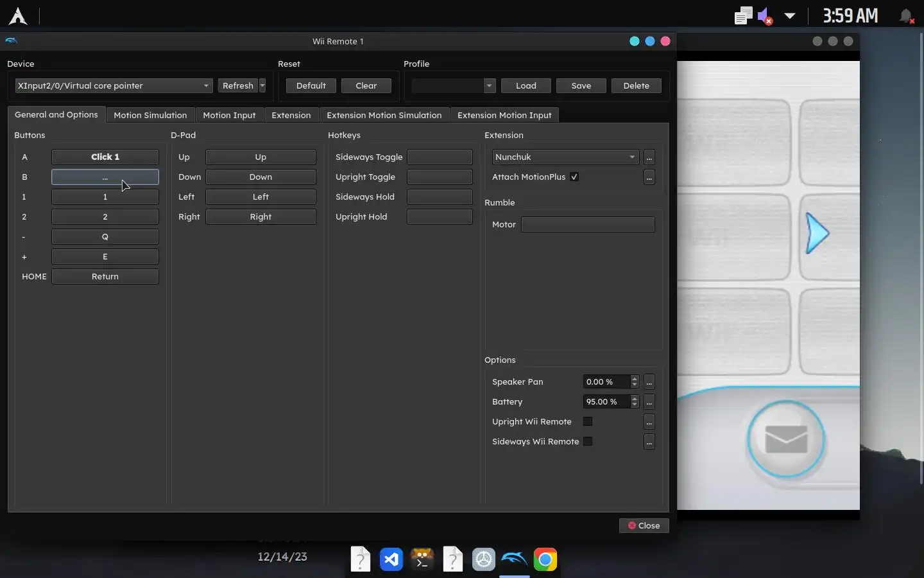Viewport: 924px width, 578px height.
Task: Click the Dolphin icon in the title bar
Action: tap(12, 41)
